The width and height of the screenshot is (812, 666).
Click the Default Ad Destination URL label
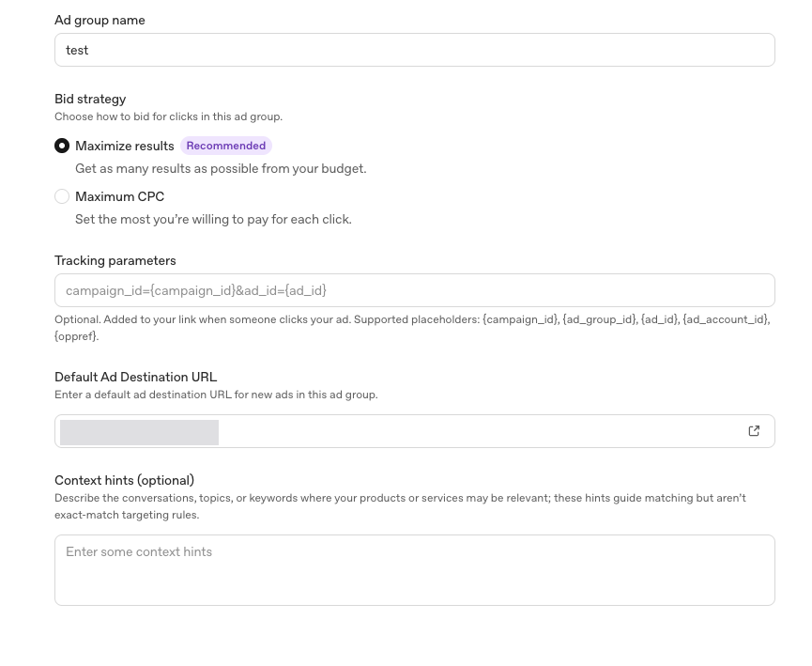(136, 377)
